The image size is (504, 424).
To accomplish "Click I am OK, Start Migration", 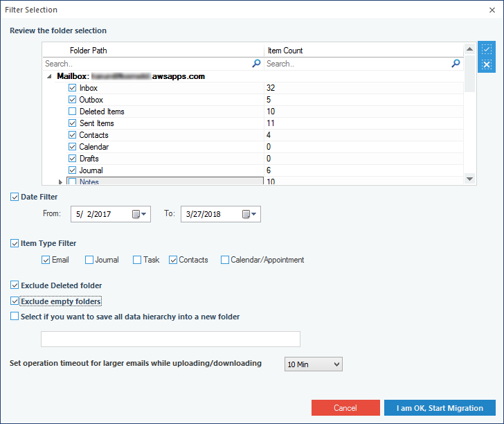I will tap(440, 407).
